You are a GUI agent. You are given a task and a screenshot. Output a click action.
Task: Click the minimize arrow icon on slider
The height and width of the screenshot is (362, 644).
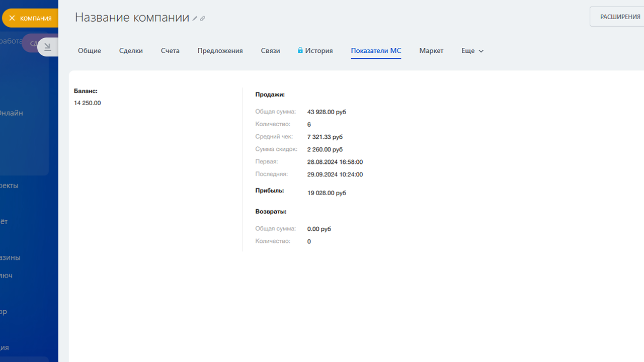[48, 47]
